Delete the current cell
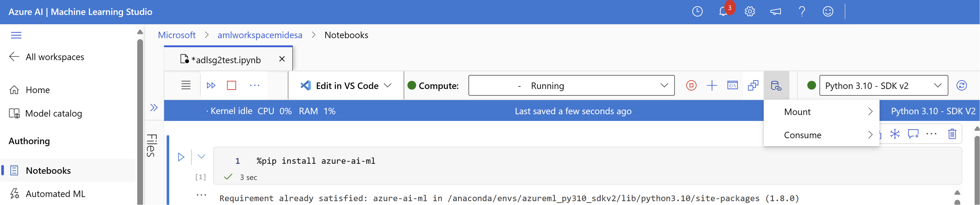The height and width of the screenshot is (205, 980). pos(952,134)
